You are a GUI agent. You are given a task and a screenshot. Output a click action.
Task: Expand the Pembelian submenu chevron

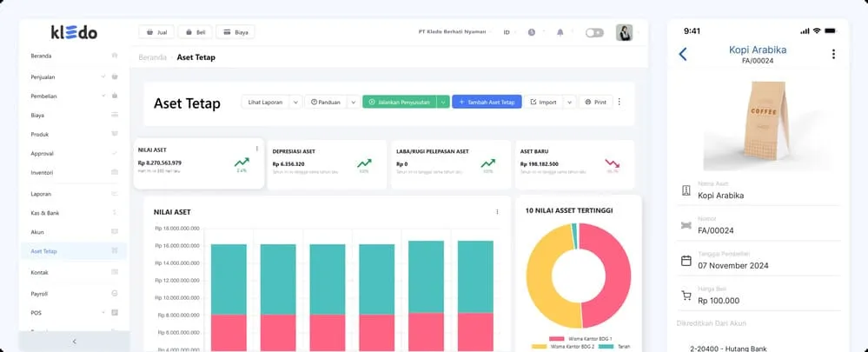[x=103, y=96]
